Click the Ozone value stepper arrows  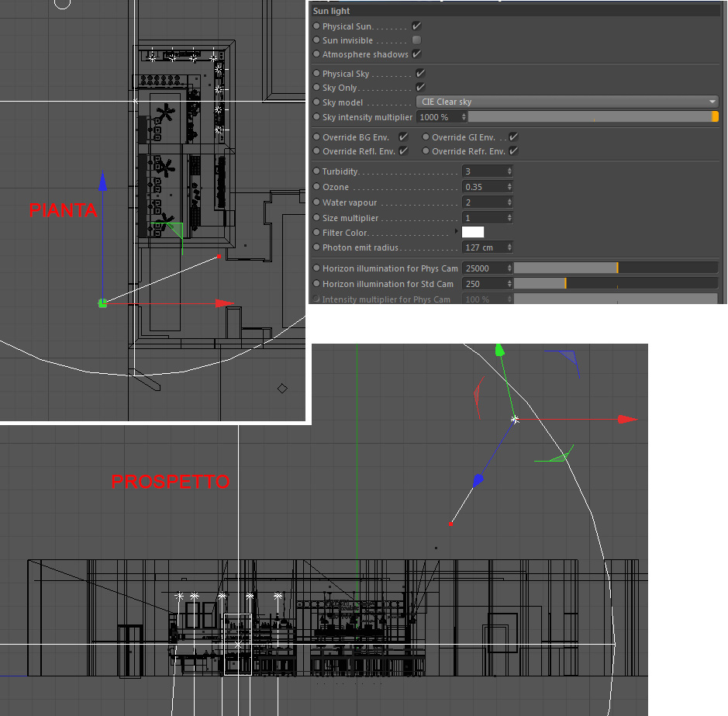[x=509, y=187]
